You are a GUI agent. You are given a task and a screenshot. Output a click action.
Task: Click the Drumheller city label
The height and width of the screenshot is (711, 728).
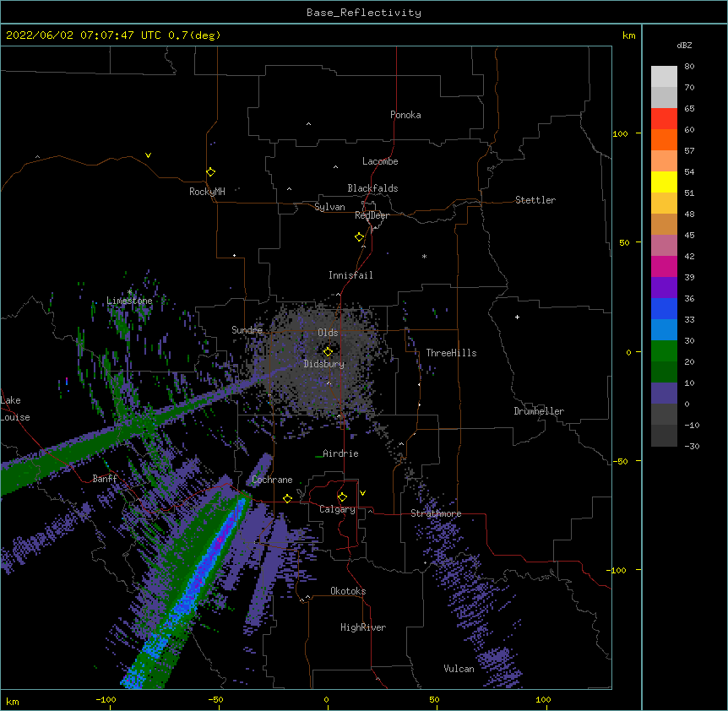(x=539, y=411)
